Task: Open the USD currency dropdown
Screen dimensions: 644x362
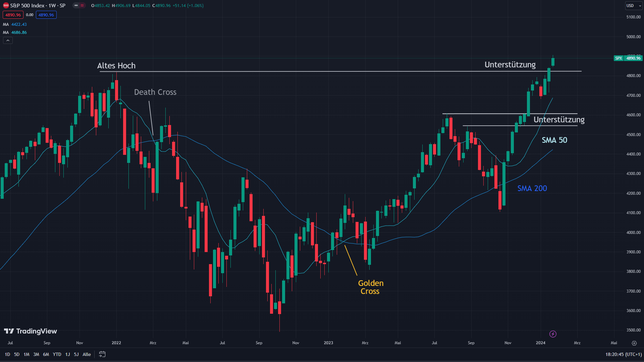Action: 633,5
